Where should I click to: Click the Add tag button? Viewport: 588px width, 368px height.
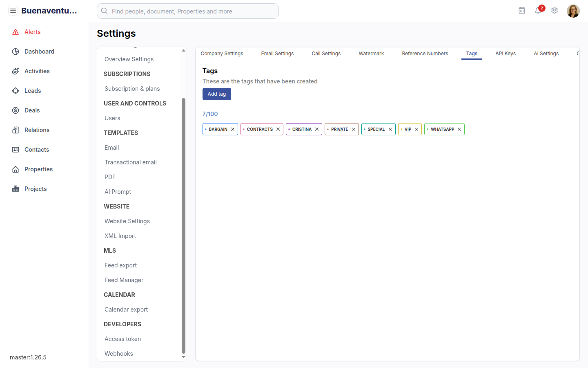217,94
